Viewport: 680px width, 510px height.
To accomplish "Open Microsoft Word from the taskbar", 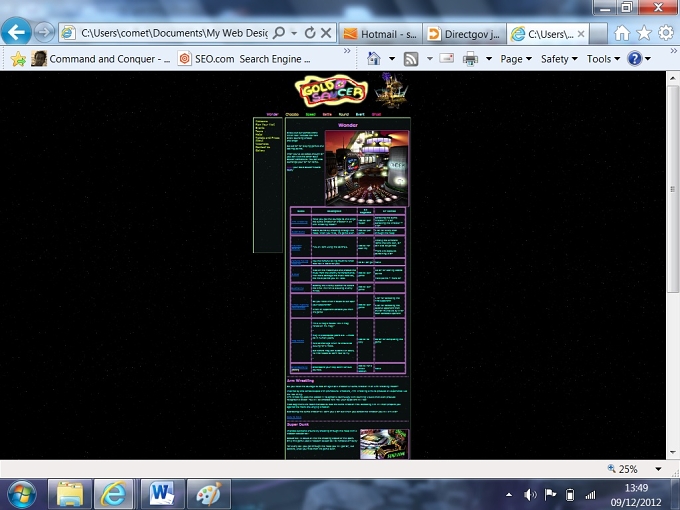I will point(161,494).
